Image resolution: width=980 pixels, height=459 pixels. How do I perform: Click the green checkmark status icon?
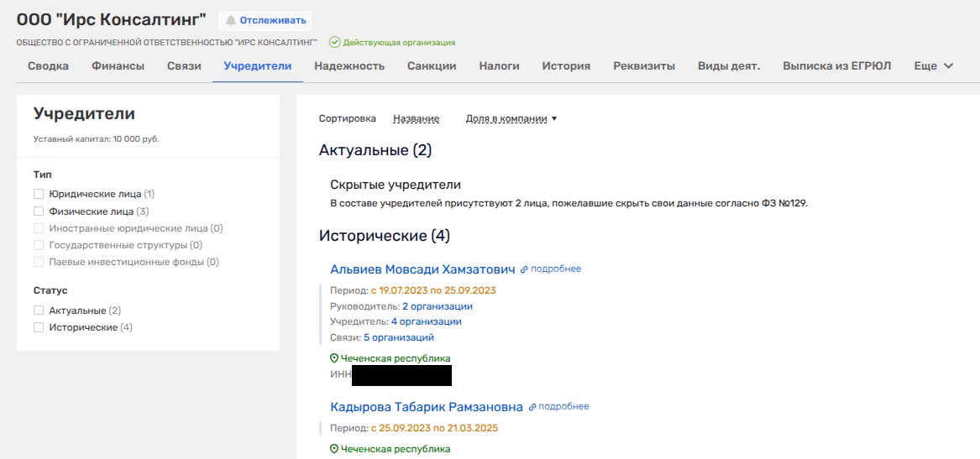[x=334, y=42]
